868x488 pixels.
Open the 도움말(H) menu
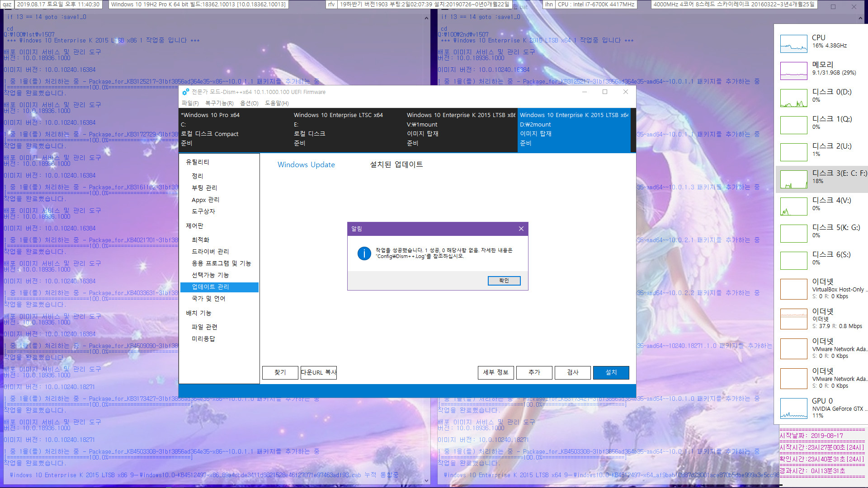(x=277, y=103)
